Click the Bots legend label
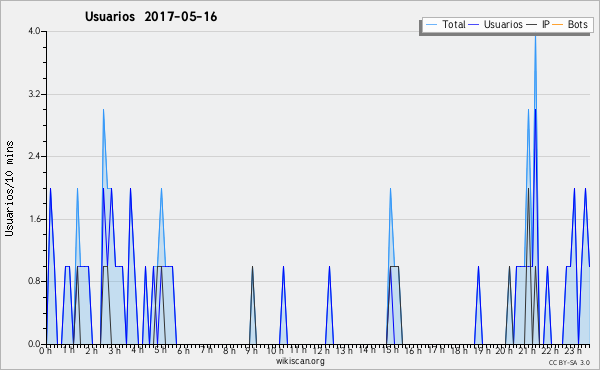This screenshot has height=370, width=600. [577, 24]
